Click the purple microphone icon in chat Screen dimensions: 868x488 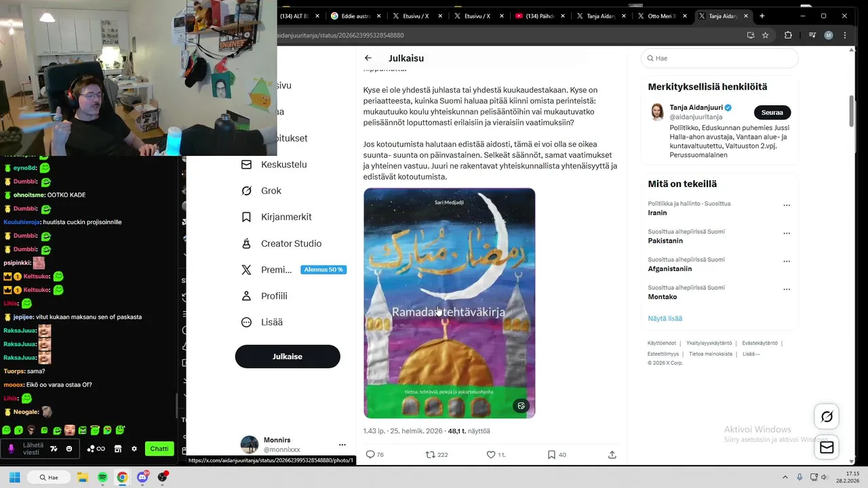[11, 449]
